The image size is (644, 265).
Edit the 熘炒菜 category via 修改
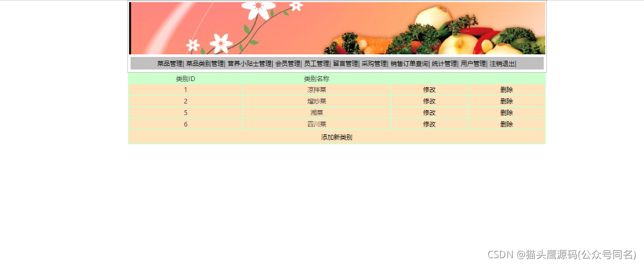coord(429,101)
